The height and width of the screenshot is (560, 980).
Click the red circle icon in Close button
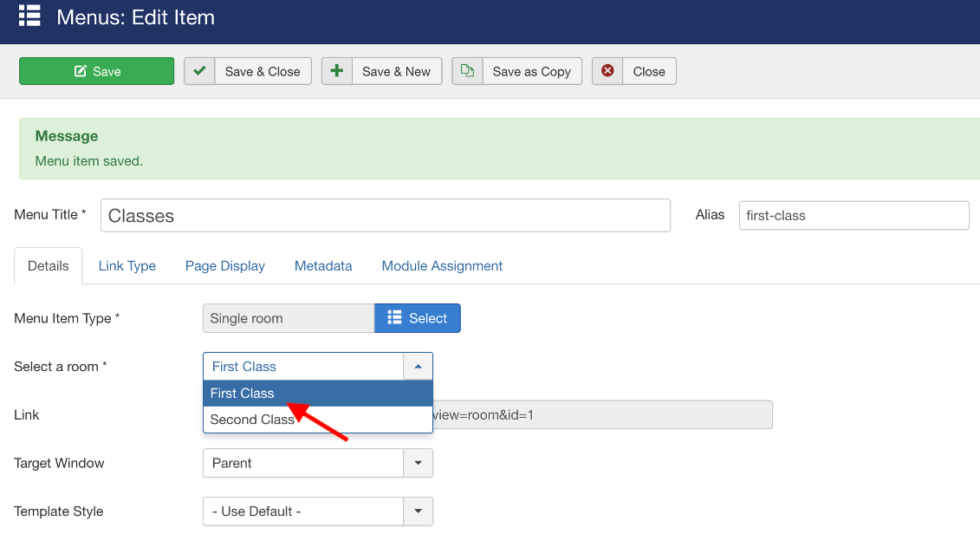tap(607, 71)
